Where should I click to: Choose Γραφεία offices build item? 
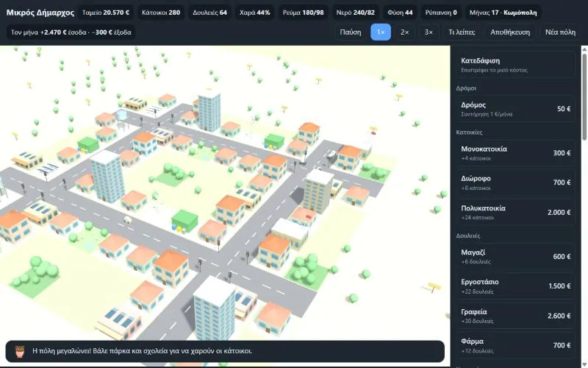(515, 316)
